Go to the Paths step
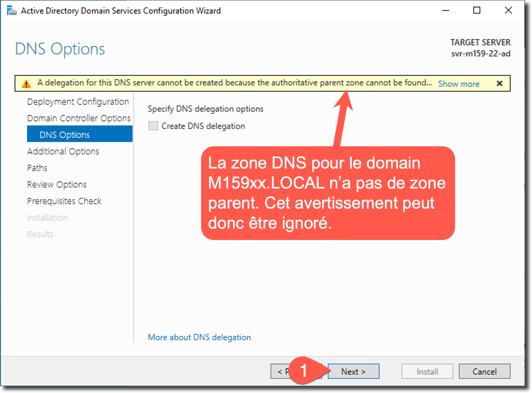The height and width of the screenshot is (393, 532). tap(37, 168)
